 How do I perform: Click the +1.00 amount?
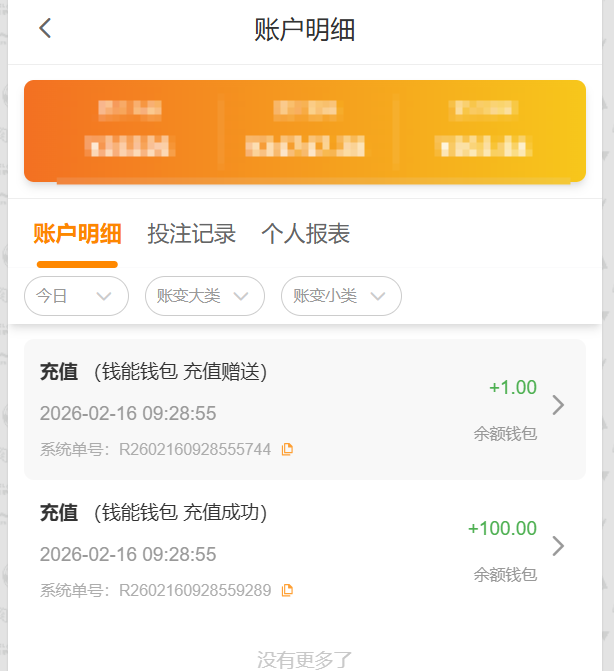tap(513, 388)
